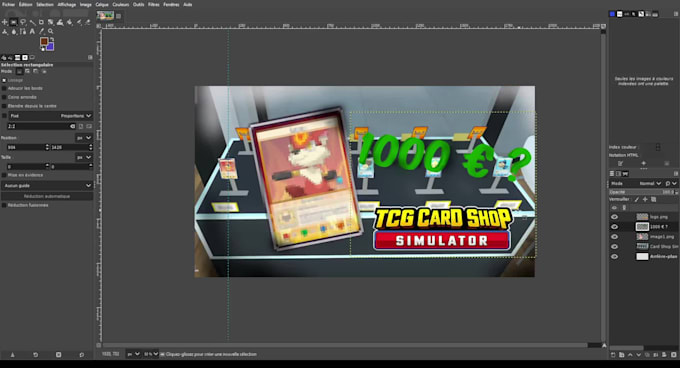Open the Filtres menu

(x=154, y=4)
